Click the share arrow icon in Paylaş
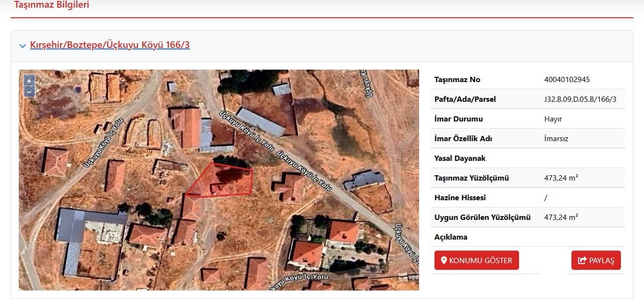This screenshot has height=302, width=644. (582, 261)
